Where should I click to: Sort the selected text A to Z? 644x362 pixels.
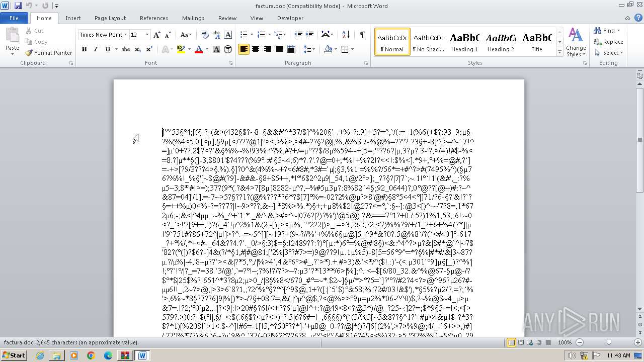click(x=346, y=35)
